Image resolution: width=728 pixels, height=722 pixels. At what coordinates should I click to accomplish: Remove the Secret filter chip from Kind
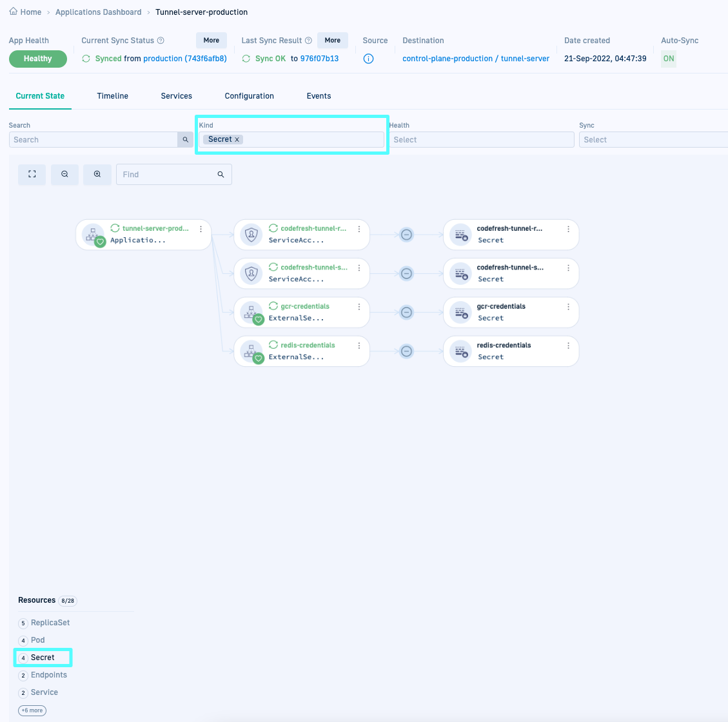[237, 140]
